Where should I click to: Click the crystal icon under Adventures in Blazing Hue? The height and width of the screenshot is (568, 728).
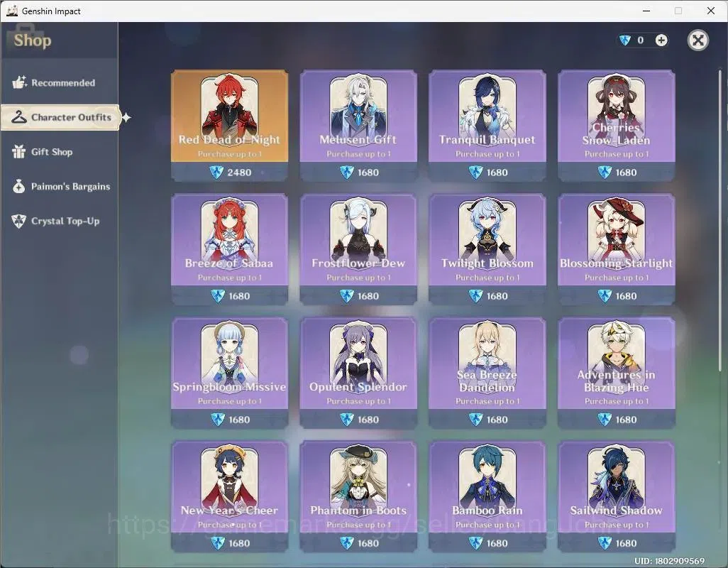point(605,420)
